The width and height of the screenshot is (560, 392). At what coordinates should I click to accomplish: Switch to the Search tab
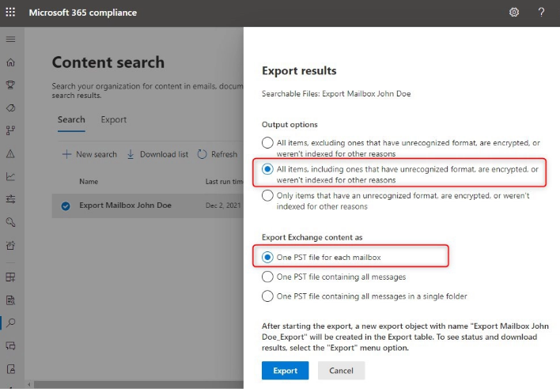pyautogui.click(x=71, y=119)
